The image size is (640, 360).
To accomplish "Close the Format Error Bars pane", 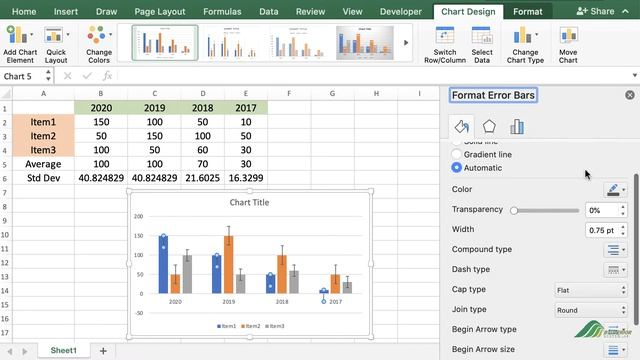I will pyautogui.click(x=630, y=95).
